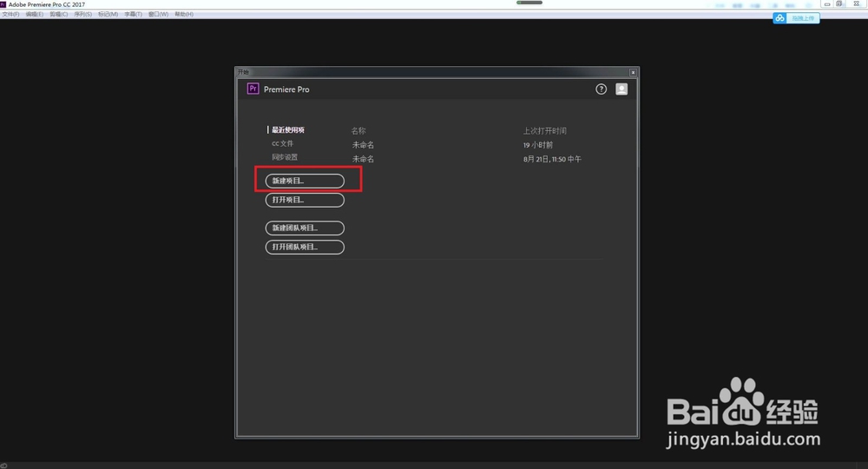Restore down the Premiere Pro window
The width and height of the screenshot is (868, 469).
[x=839, y=3]
